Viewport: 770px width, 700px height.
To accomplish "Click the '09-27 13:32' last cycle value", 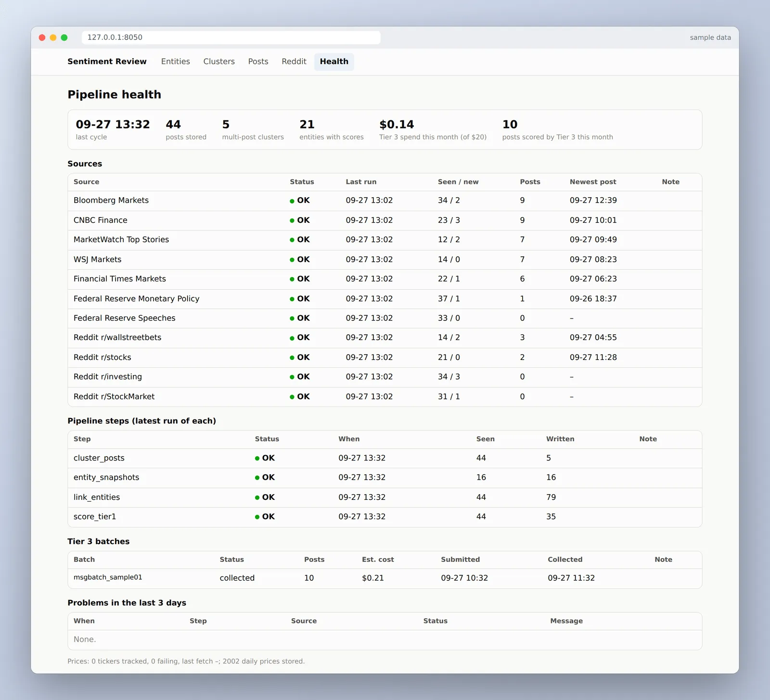I will tap(113, 125).
